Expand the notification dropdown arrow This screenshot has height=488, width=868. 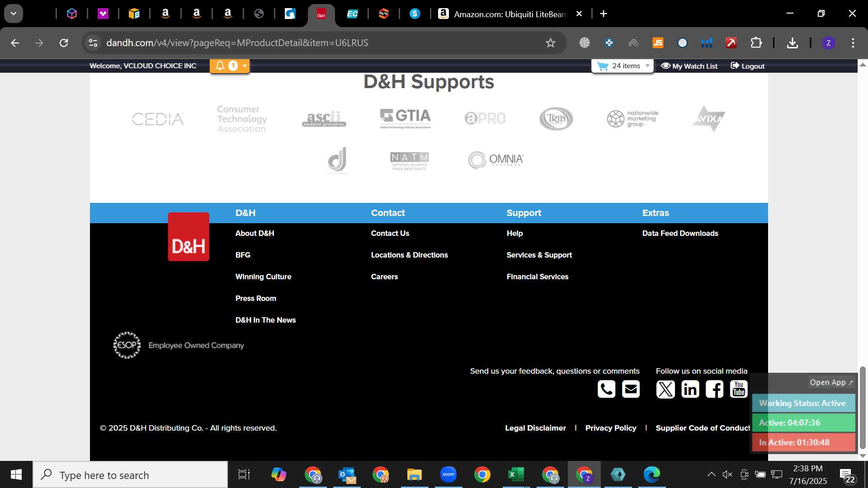[x=245, y=66]
